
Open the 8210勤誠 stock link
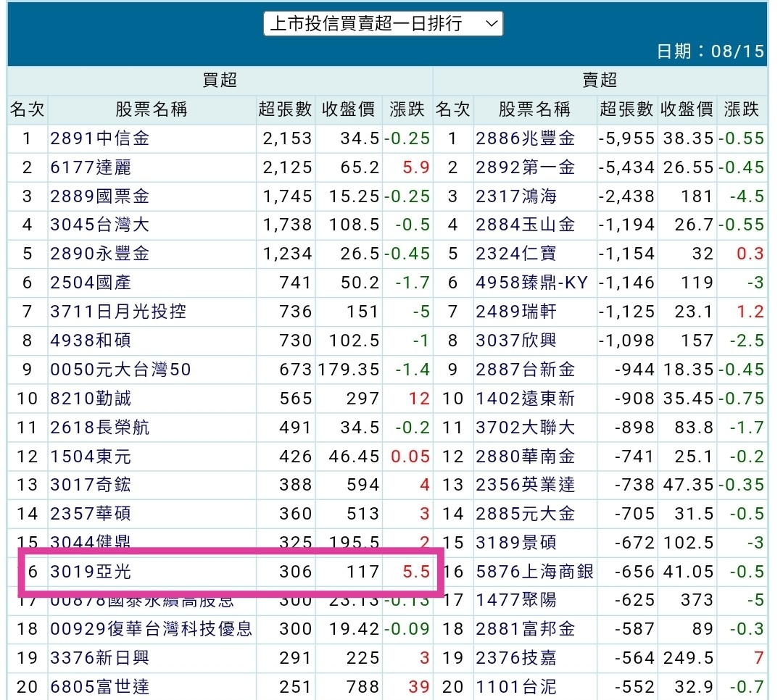(91, 399)
